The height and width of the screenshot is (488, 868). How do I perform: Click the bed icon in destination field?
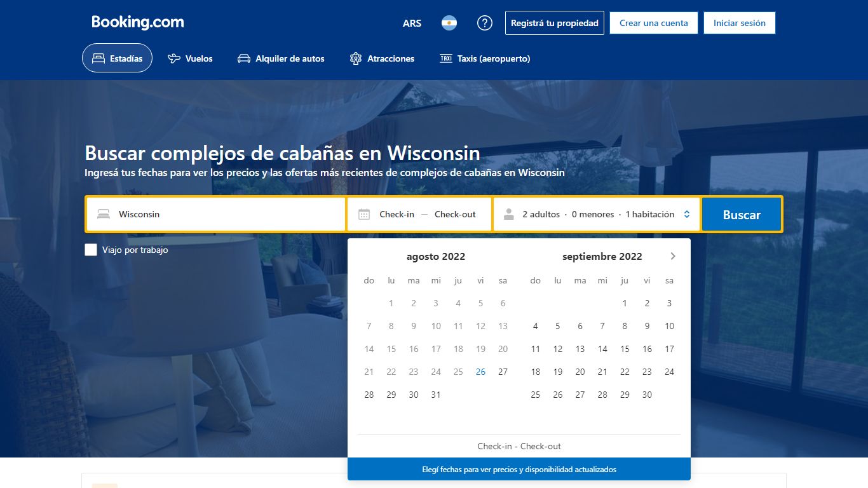104,214
